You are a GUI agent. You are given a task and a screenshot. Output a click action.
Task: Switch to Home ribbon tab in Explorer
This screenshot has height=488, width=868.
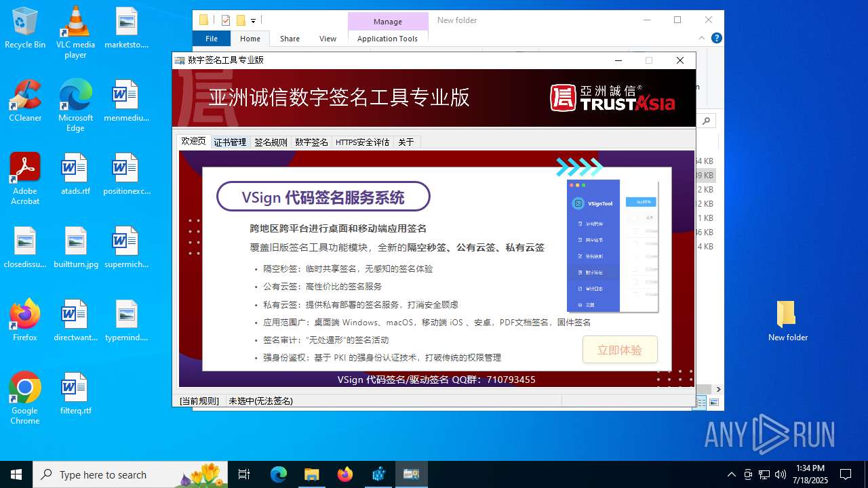click(x=250, y=39)
